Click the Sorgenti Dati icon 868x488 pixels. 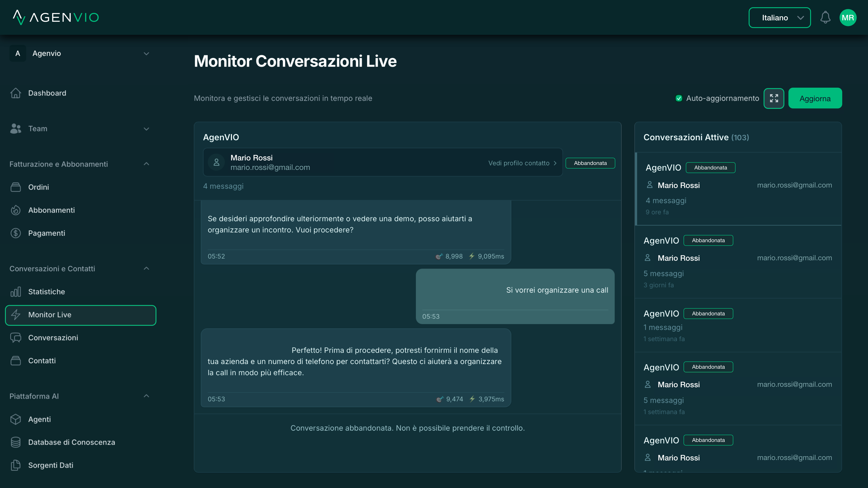[x=16, y=465]
